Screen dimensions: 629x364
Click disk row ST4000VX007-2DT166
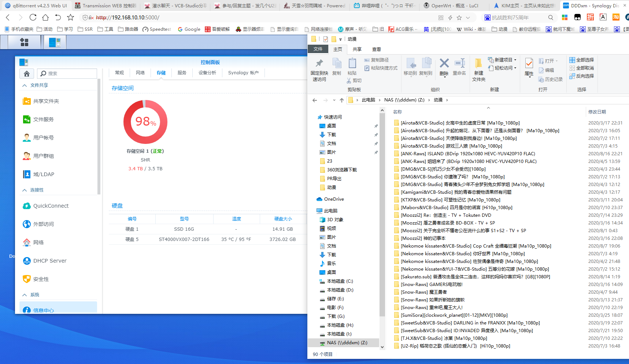pyautogui.click(x=207, y=239)
